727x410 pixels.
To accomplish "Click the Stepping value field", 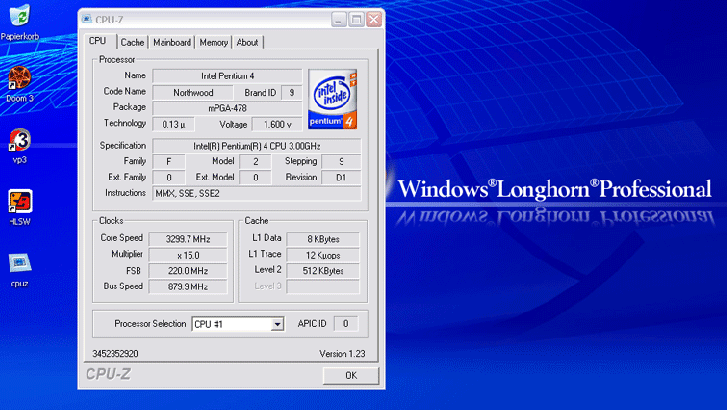I will click(341, 161).
